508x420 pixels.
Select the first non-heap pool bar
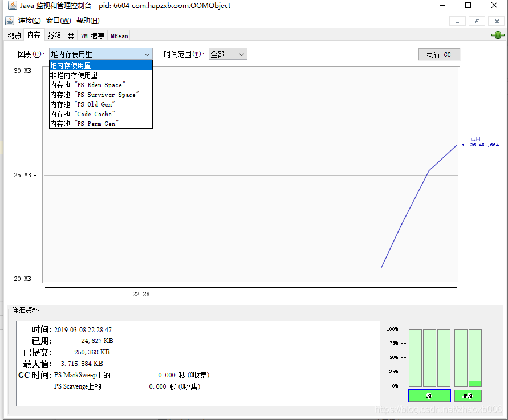tap(461, 358)
